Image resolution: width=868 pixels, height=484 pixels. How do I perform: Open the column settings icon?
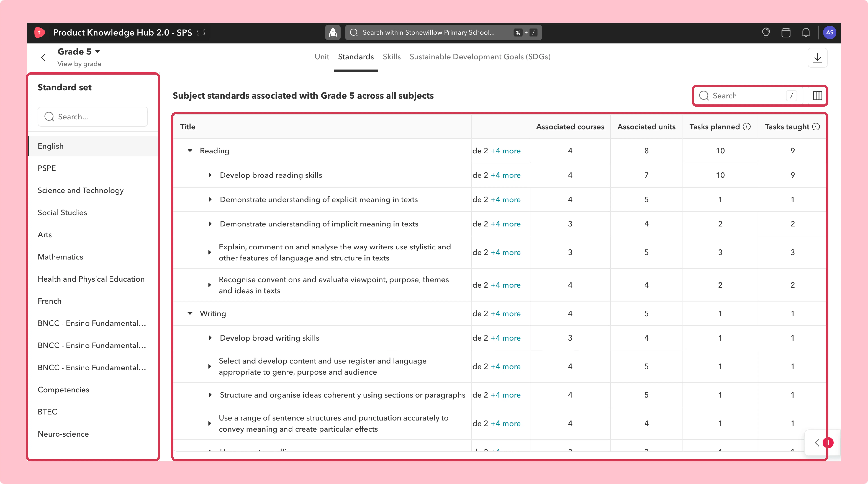tap(817, 96)
